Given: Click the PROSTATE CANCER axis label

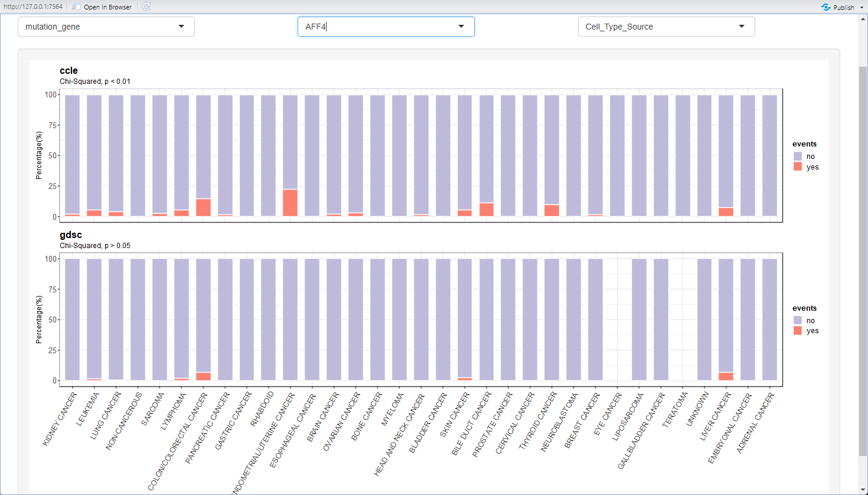Looking at the screenshot, I should pos(492,424).
